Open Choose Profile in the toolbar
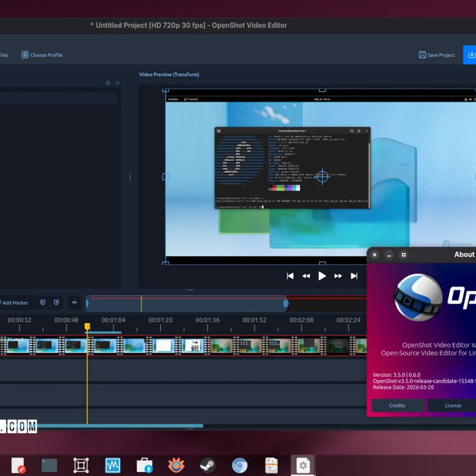Screen dimensions: 476x476 click(x=42, y=55)
